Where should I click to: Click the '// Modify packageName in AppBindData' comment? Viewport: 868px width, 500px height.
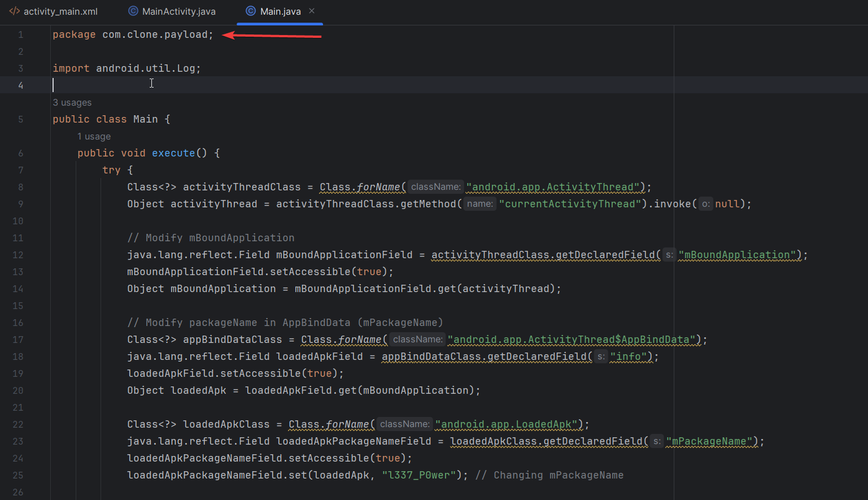point(285,323)
